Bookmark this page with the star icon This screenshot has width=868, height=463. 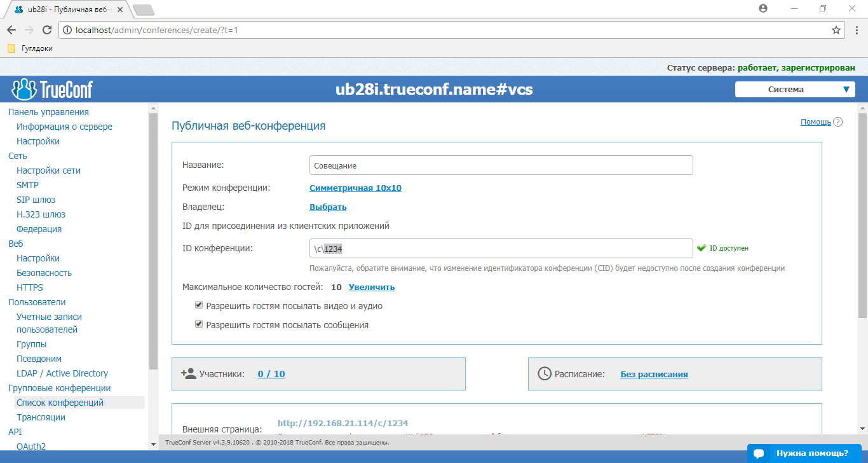[x=836, y=30]
